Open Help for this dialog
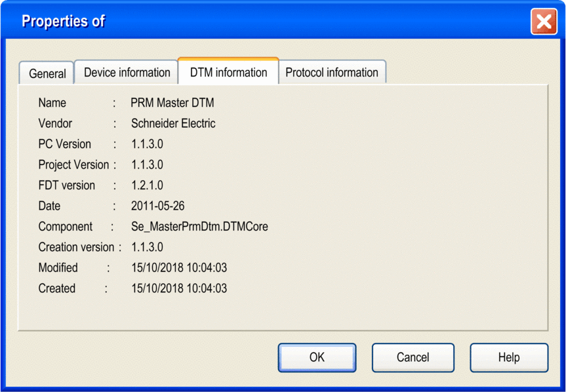 (508, 357)
